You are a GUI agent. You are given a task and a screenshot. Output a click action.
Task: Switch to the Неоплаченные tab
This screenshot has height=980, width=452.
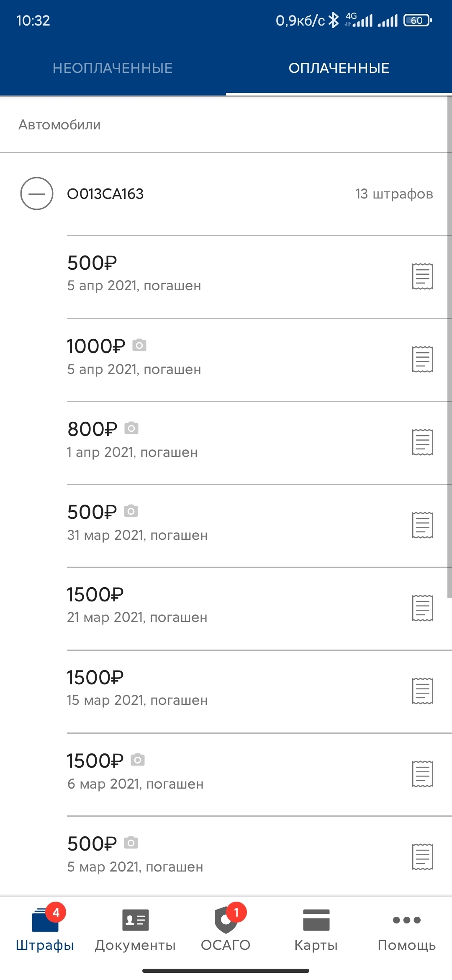point(113,68)
